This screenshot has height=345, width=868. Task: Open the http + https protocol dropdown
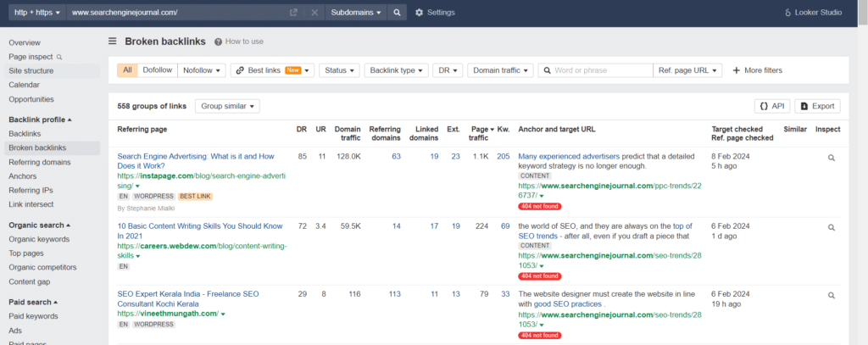point(37,12)
